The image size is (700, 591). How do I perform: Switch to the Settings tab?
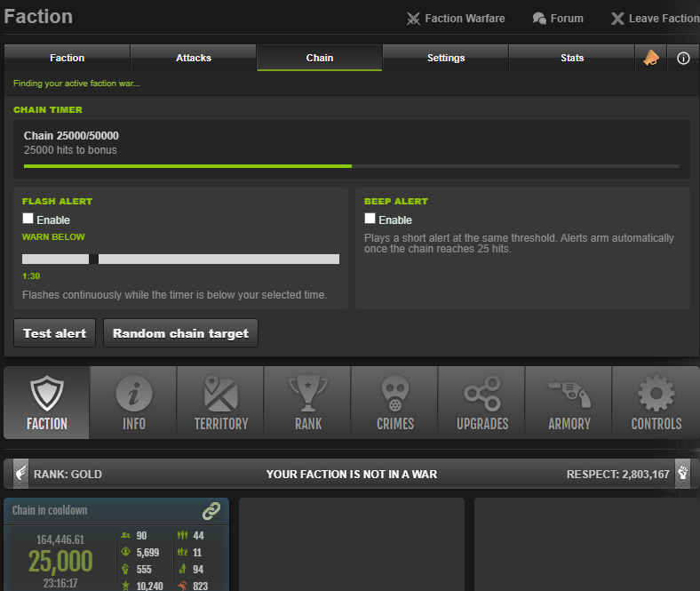[446, 58]
